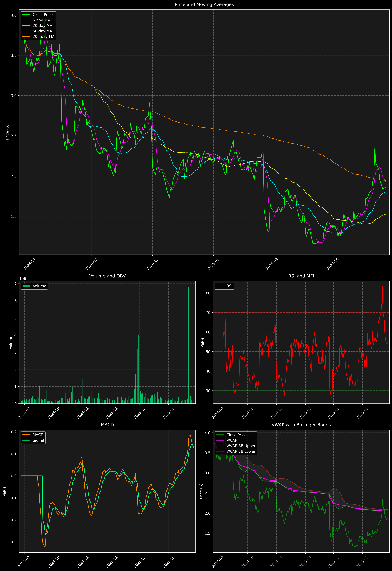Click the "MACD" chart title above the plot
The image size is (392, 571).
click(107, 425)
